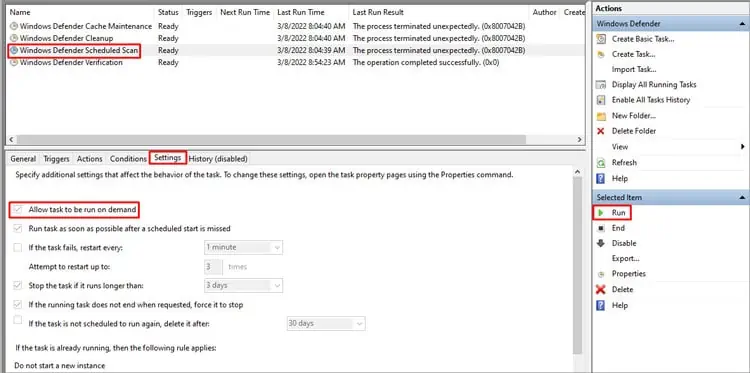
Task: Open the View action menu
Action: click(x=620, y=147)
